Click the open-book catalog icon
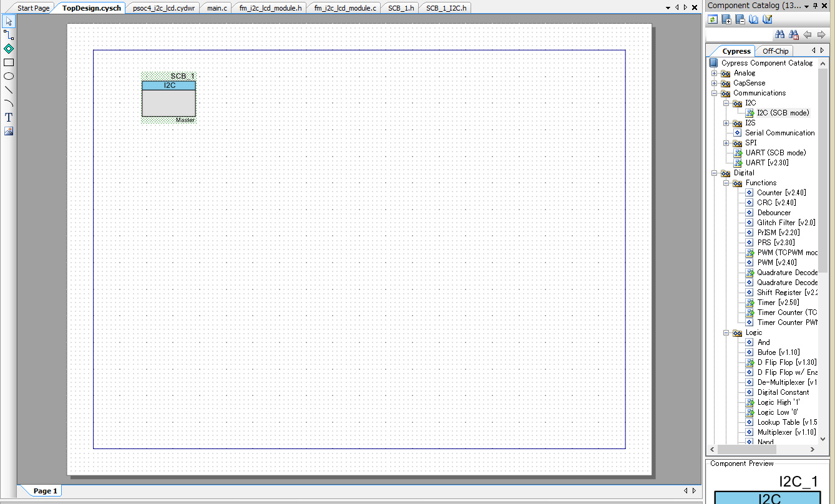The height and width of the screenshot is (504, 835). tap(754, 19)
